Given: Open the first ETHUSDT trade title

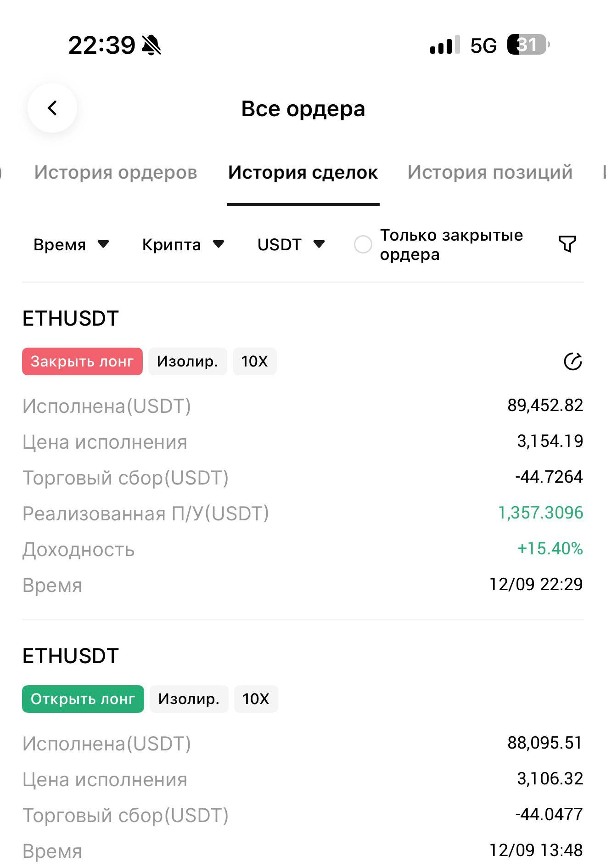Looking at the screenshot, I should [x=71, y=318].
